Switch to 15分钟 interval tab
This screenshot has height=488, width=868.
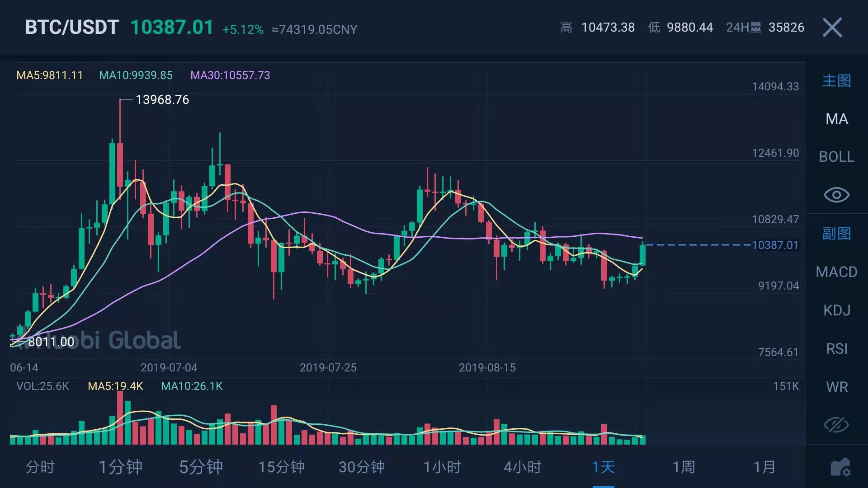(x=281, y=467)
